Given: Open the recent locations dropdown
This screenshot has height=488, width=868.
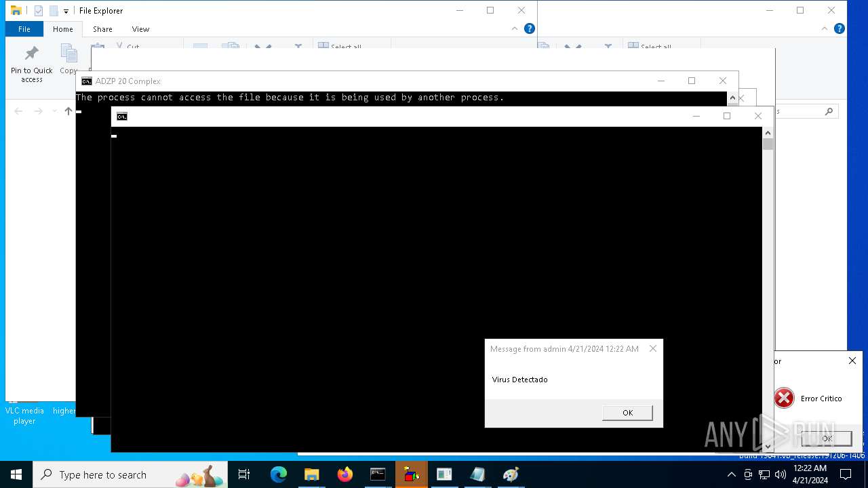Looking at the screenshot, I should (x=54, y=111).
